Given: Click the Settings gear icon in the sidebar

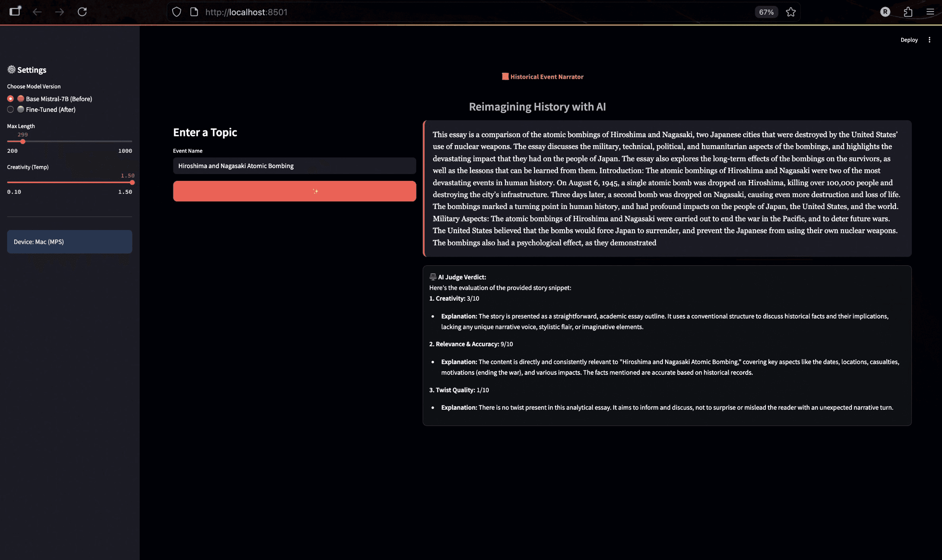Looking at the screenshot, I should [12, 69].
